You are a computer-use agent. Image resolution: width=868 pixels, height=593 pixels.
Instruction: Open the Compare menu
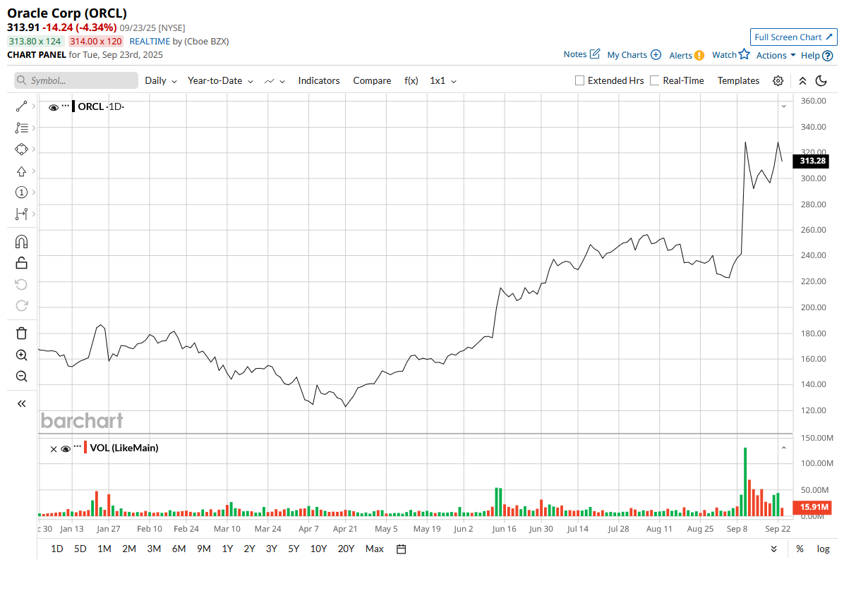click(372, 80)
